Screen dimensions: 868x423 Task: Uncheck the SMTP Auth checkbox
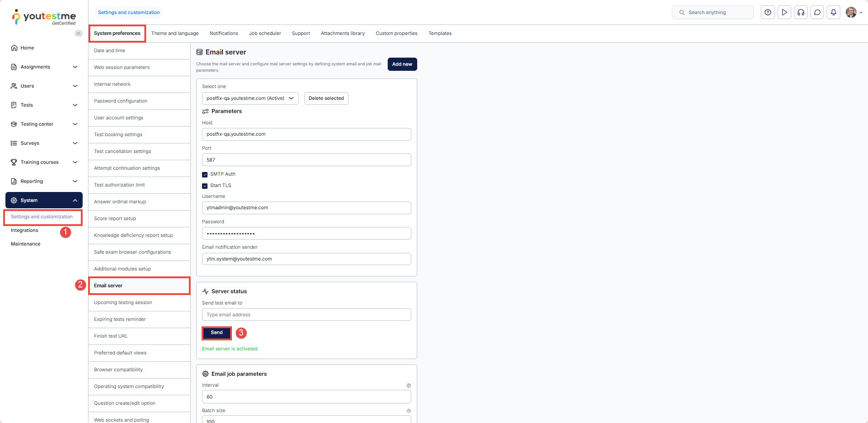205,174
